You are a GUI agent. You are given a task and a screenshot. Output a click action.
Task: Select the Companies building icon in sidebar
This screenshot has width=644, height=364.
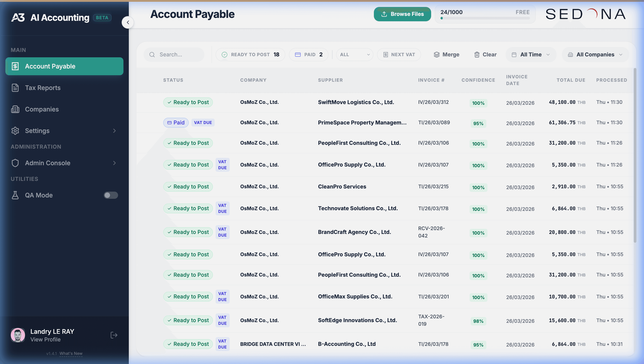(x=15, y=109)
